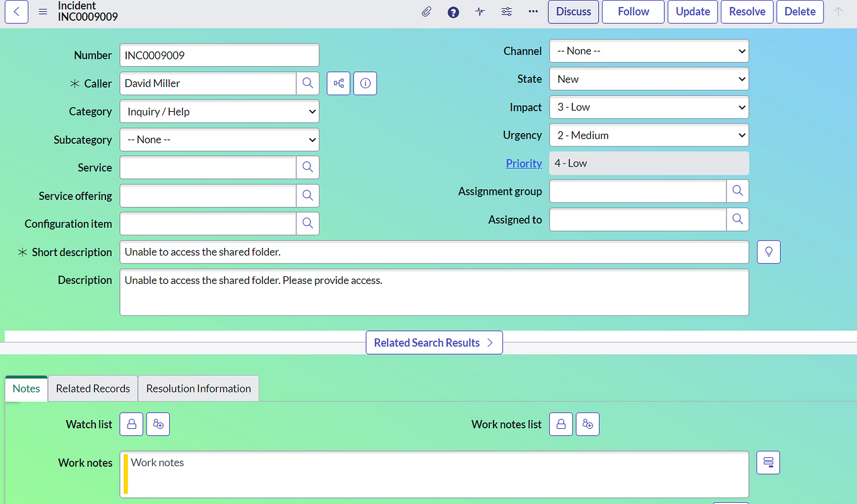857x504 pixels.
Task: Switch to the Related Records tab
Action: (x=92, y=389)
